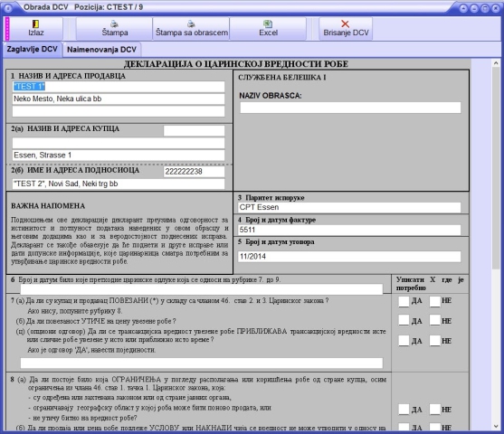Viewport: 504px width, 434px height.
Task: Check ДА for question 7(a) related parties
Action: (x=404, y=301)
